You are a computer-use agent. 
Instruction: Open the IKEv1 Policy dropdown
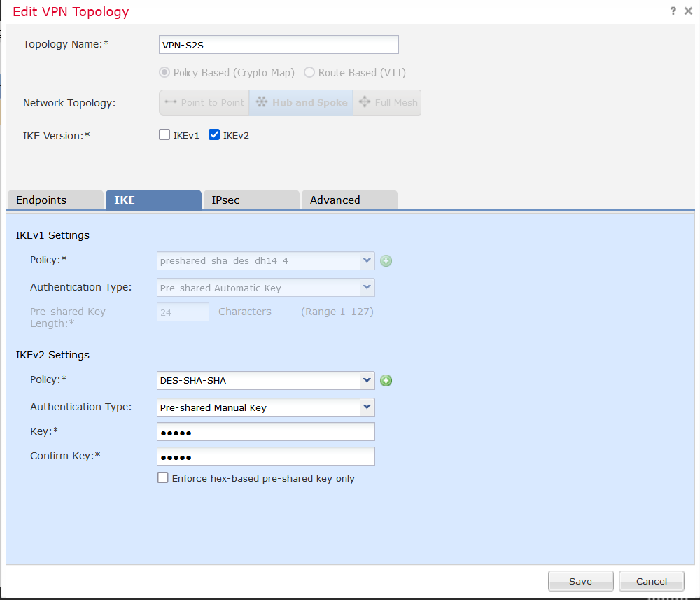(367, 261)
